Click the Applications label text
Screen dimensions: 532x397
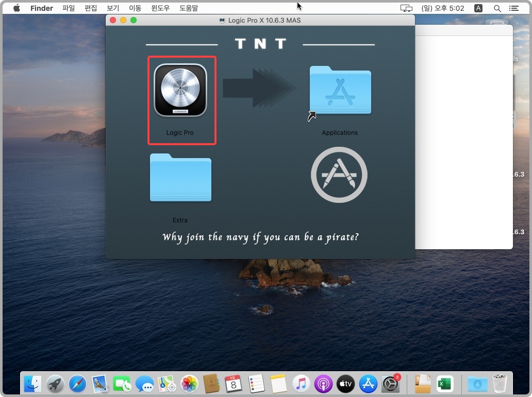click(x=340, y=132)
